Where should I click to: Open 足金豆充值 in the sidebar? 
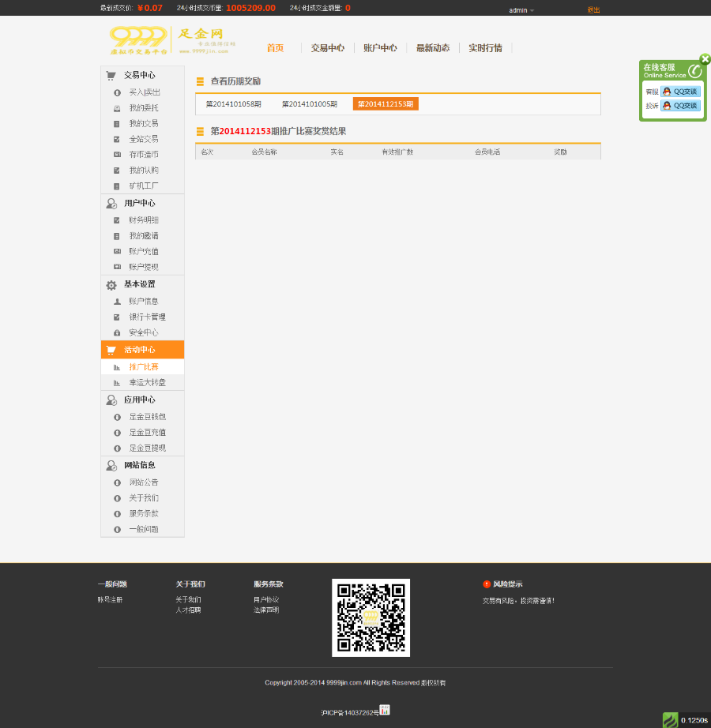click(x=147, y=432)
